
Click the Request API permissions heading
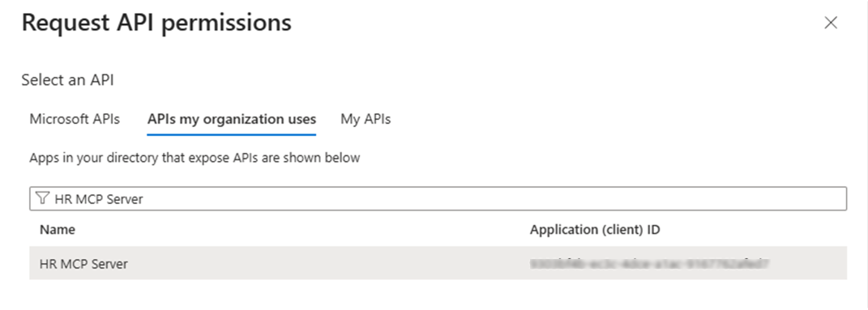coord(156,23)
